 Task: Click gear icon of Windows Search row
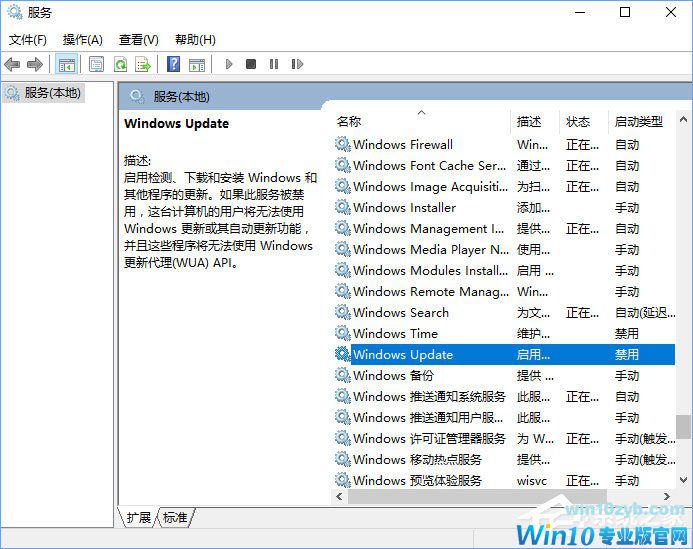(343, 312)
